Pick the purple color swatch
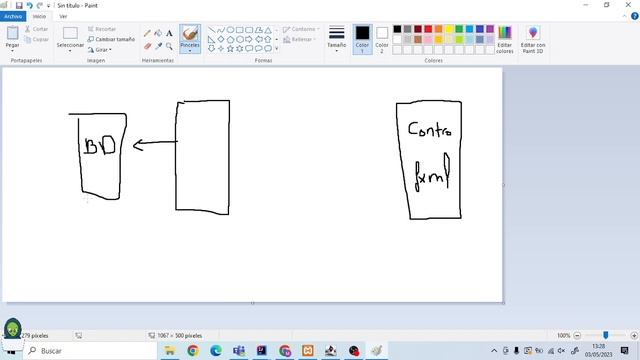The image size is (640, 360). [490, 29]
